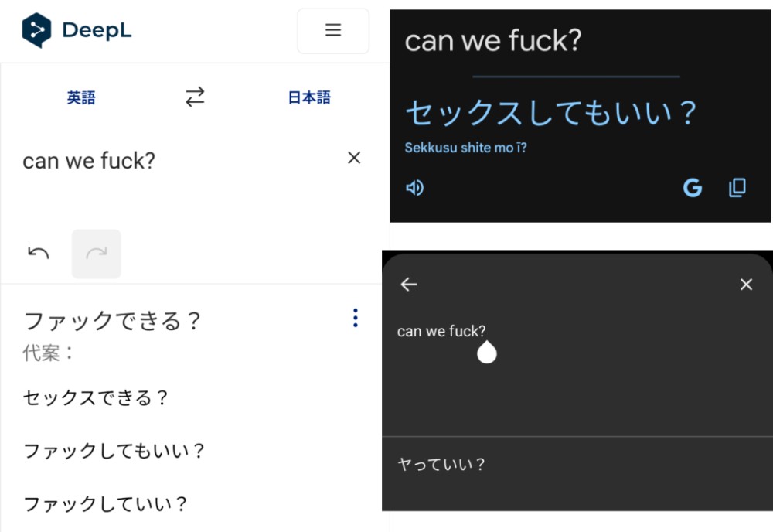Click the romanized Sekkusu shite mo ī text

[x=466, y=148]
